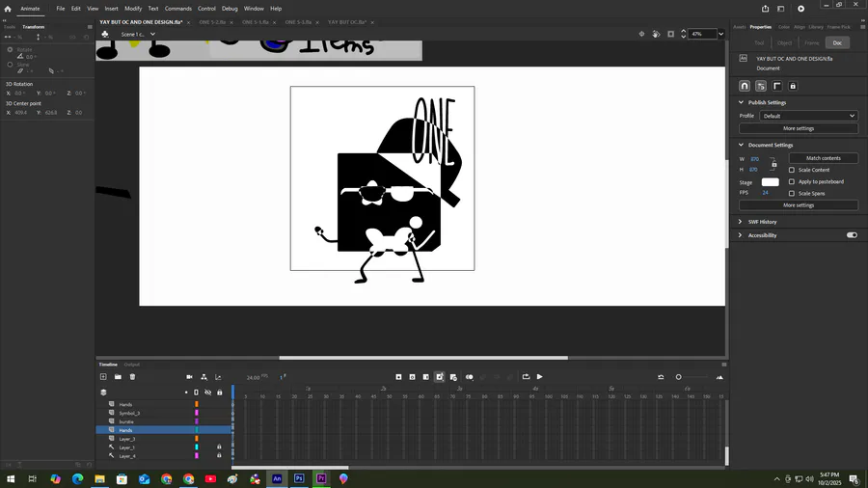This screenshot has height=488, width=868.
Task: Open the Profile dropdown set to Default
Action: 809,116
